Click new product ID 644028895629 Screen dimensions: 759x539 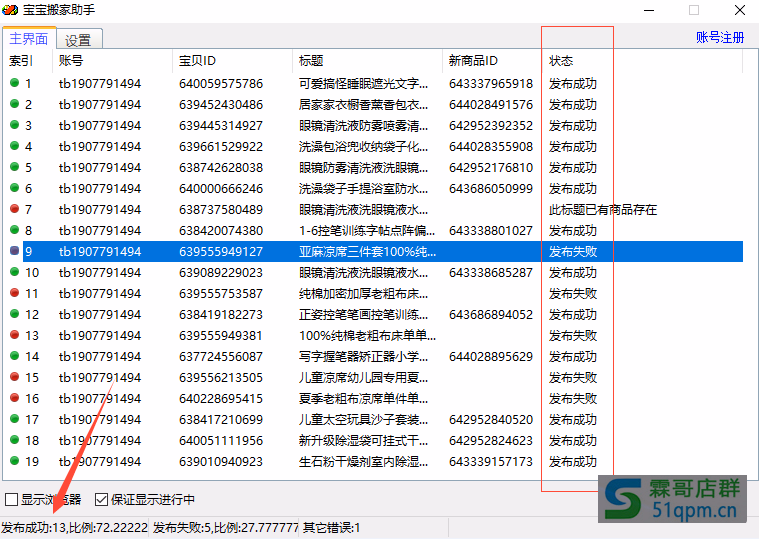[x=491, y=357]
